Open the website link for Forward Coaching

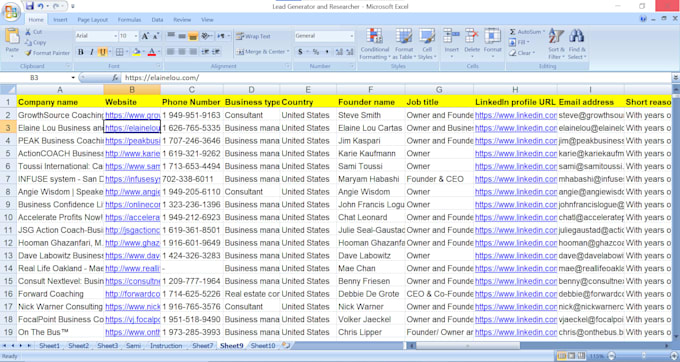(132, 294)
